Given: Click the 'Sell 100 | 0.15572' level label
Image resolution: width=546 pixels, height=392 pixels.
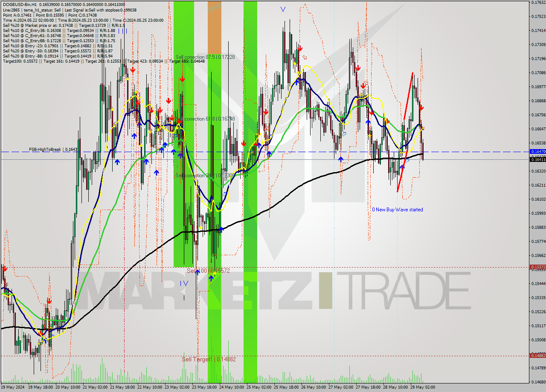Looking at the screenshot, I should point(209,271).
